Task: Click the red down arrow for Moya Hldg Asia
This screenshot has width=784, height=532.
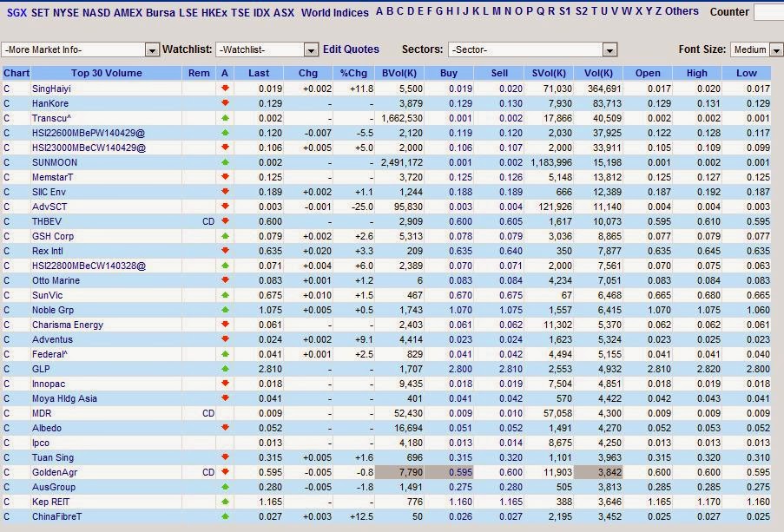Action: [225, 398]
